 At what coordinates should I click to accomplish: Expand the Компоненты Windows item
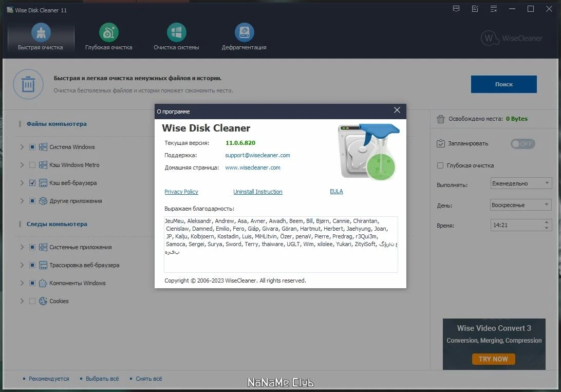pos(22,283)
